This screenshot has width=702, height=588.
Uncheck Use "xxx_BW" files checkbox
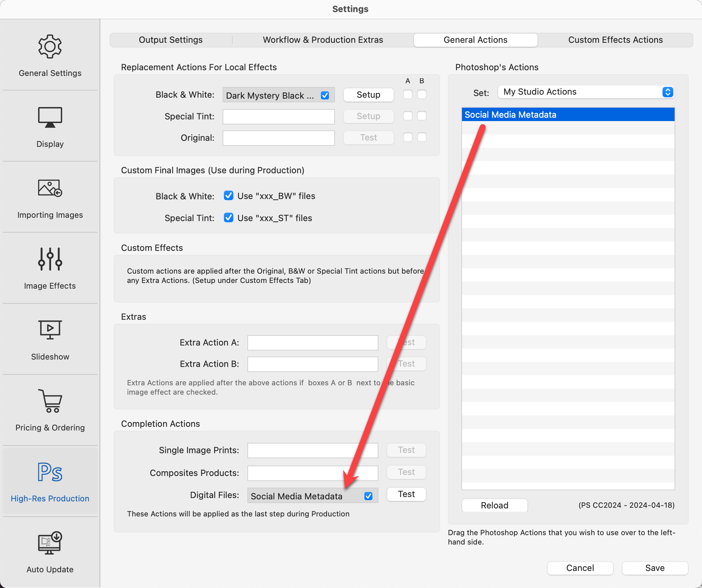(229, 196)
